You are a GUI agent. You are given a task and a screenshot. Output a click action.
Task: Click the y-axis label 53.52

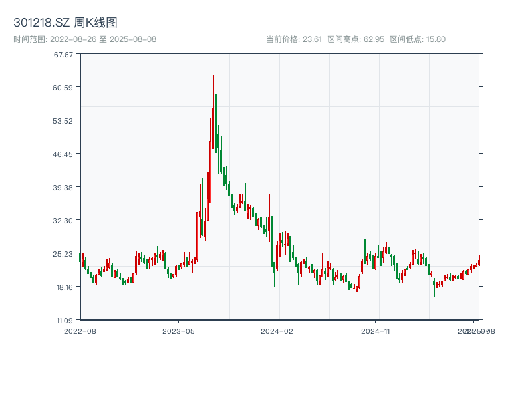[63, 121]
